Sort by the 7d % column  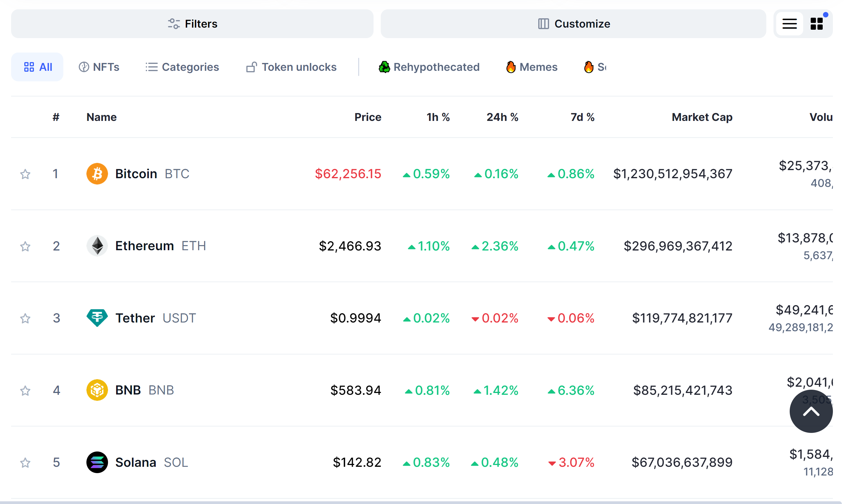[583, 117]
